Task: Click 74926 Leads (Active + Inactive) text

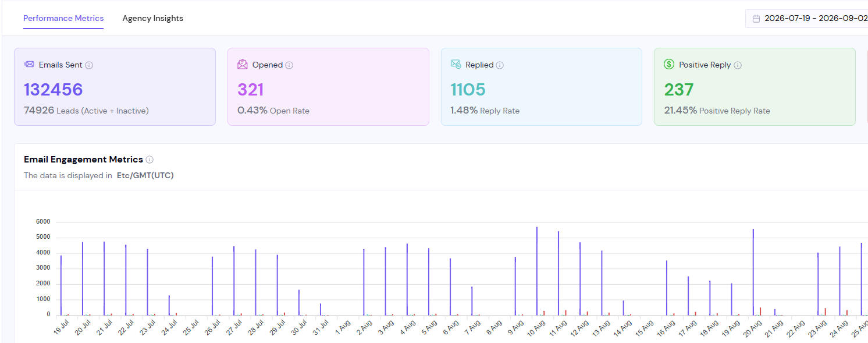Action: pos(86,111)
